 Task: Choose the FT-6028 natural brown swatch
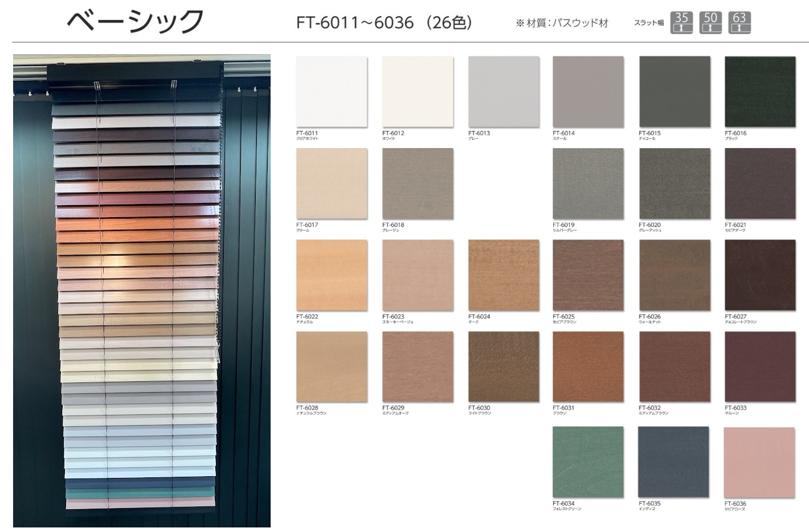tap(332, 367)
